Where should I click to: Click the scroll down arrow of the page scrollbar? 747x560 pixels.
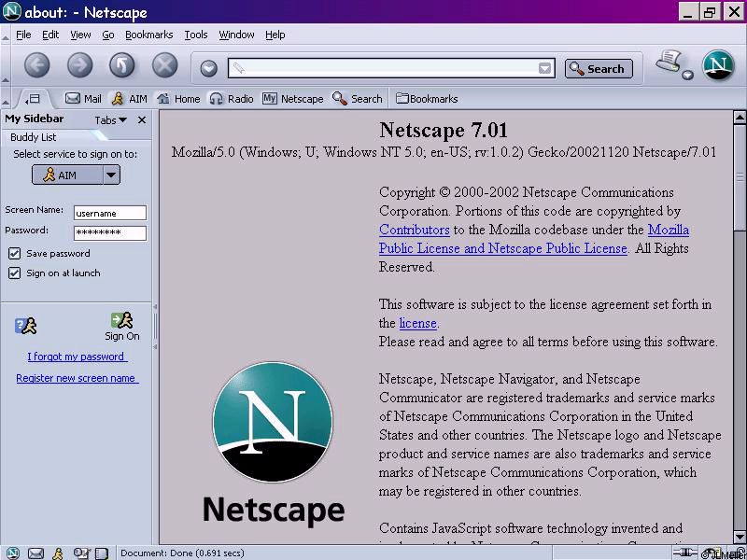click(x=740, y=536)
